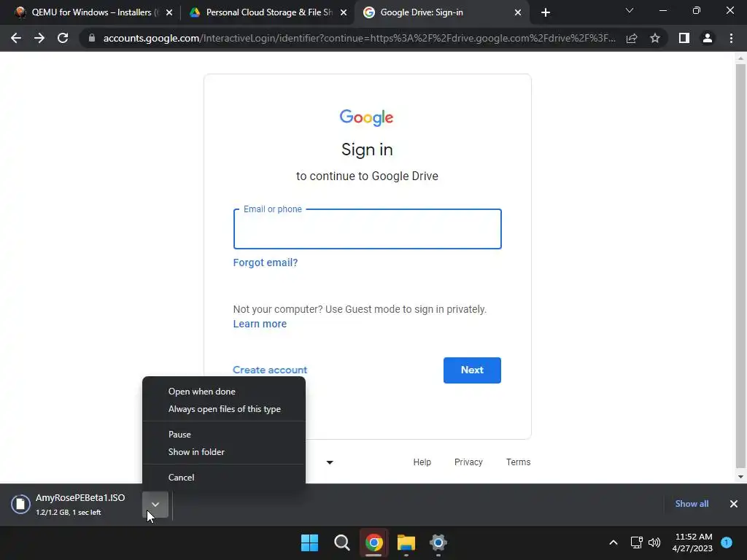This screenshot has width=747, height=560.
Task: Click the Next button
Action: click(472, 370)
